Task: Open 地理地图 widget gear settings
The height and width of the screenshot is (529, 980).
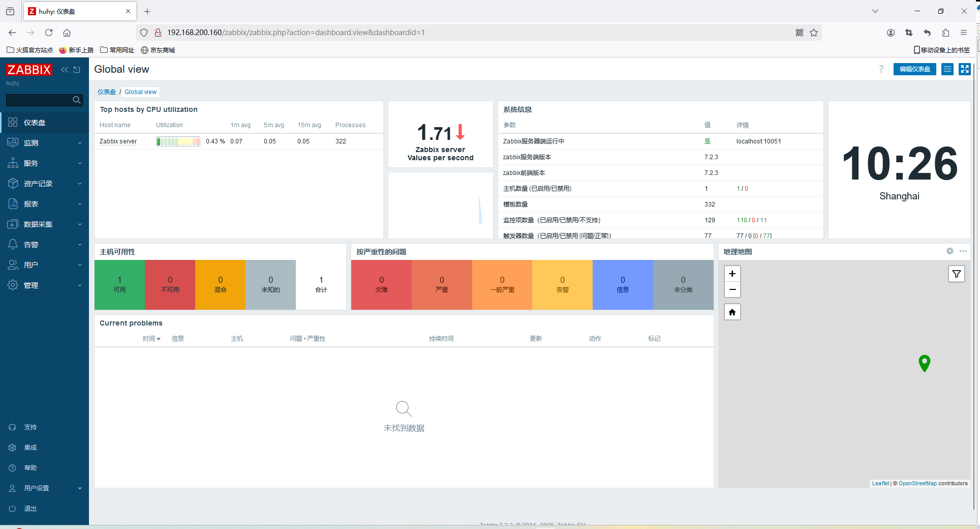Action: click(x=950, y=251)
